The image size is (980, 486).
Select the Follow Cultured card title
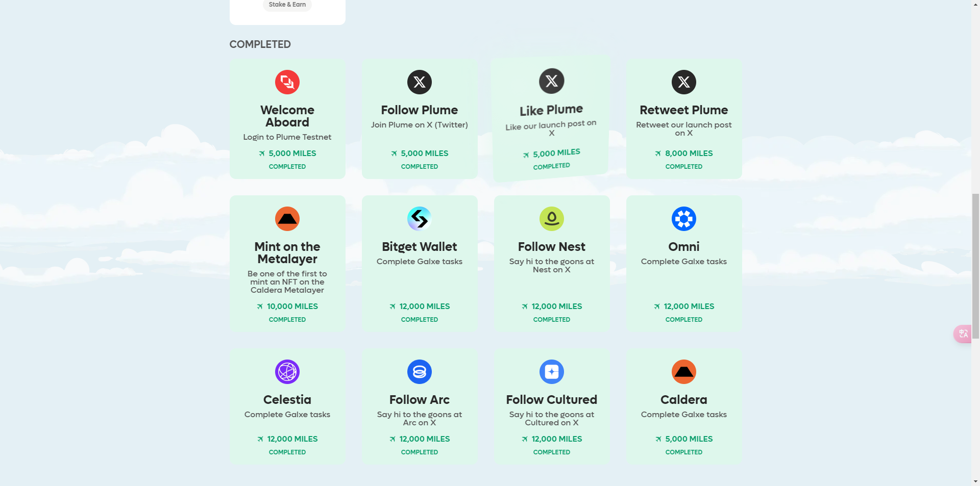pos(552,400)
